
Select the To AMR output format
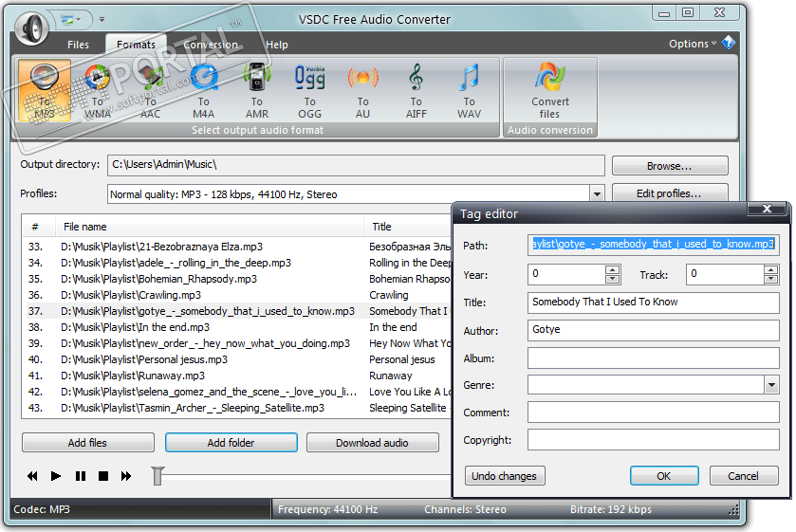[x=257, y=91]
